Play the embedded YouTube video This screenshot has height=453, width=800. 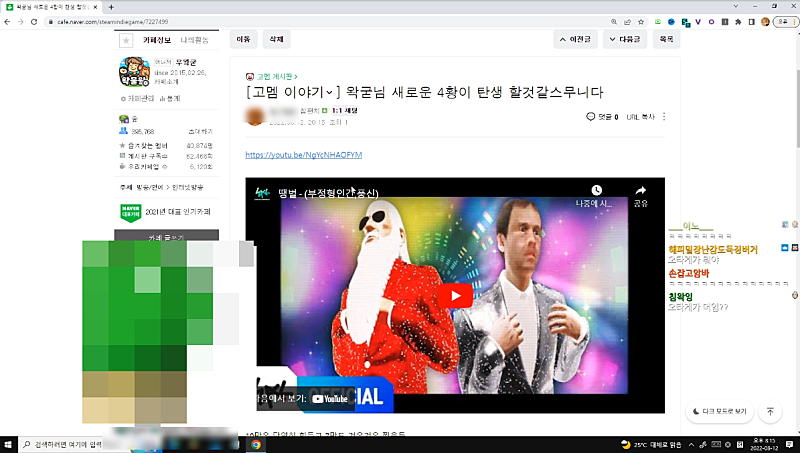point(455,296)
